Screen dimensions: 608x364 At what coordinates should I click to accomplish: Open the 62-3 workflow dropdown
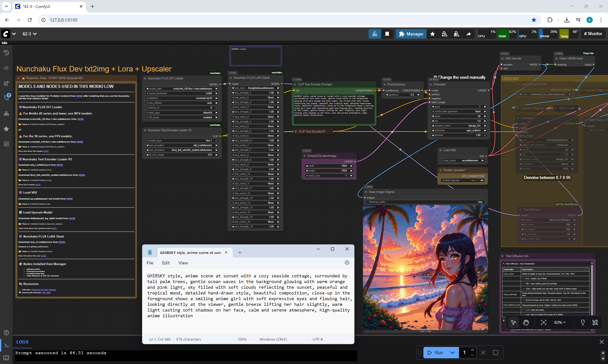pos(29,34)
